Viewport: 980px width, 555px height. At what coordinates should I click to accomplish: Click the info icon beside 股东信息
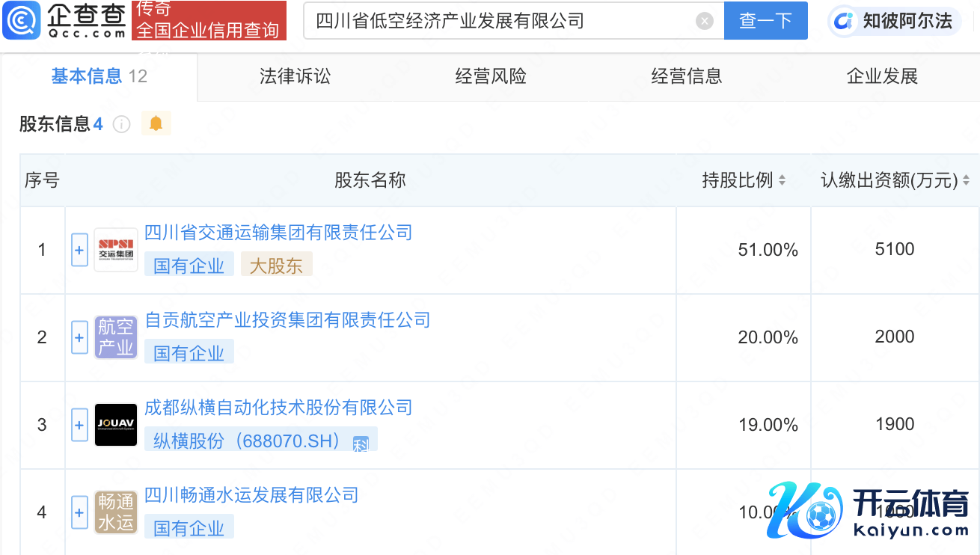121,124
